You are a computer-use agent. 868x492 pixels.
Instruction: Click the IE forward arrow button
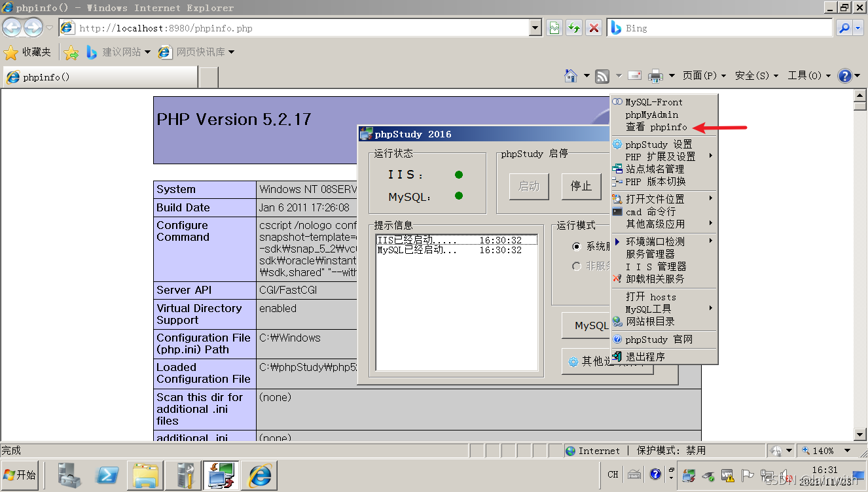click(x=33, y=27)
